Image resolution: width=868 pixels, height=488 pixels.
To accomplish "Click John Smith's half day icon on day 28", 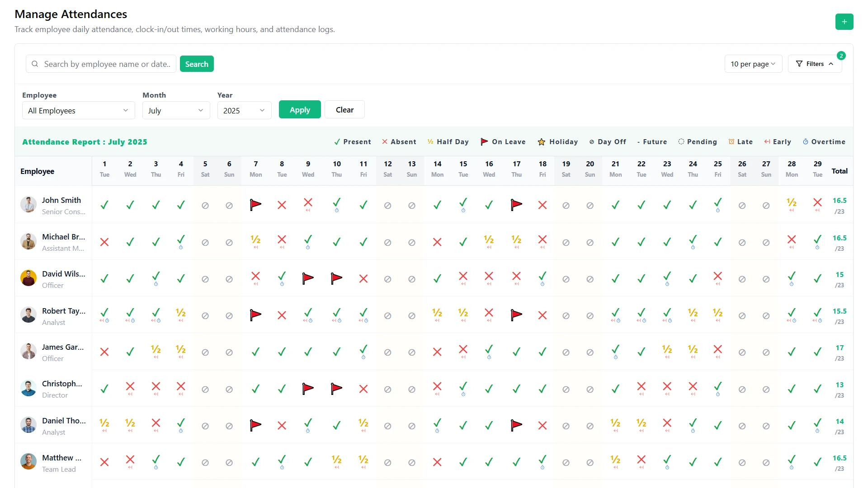I will (792, 202).
